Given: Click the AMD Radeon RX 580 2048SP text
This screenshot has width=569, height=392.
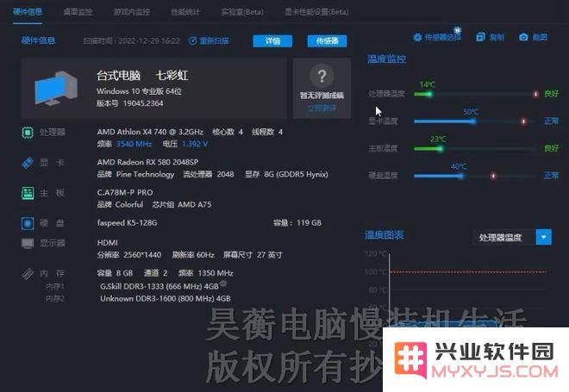Looking at the screenshot, I should pos(147,162).
